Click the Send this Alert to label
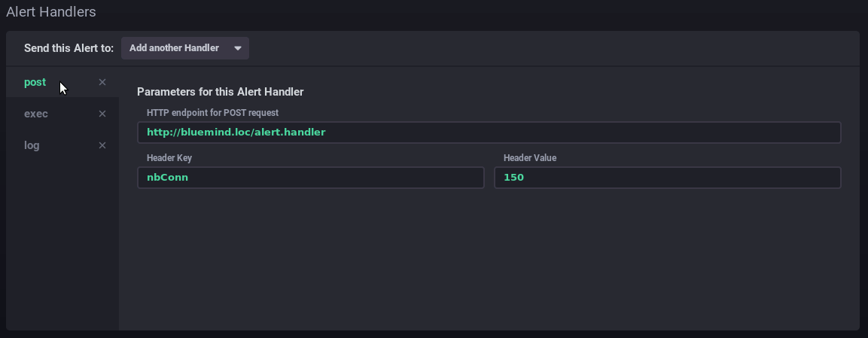Screen dimensions: 868x338 (69, 48)
